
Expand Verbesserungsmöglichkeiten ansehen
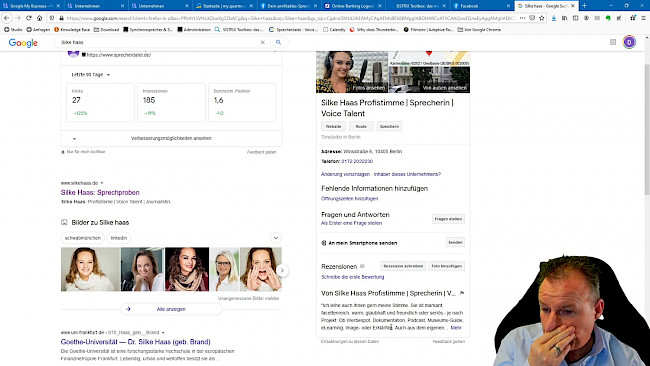171,138
